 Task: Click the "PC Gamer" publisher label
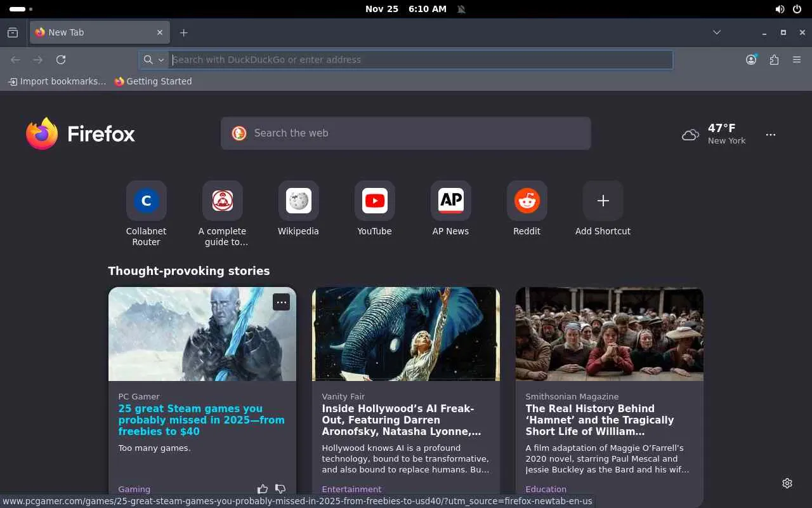[x=139, y=397]
